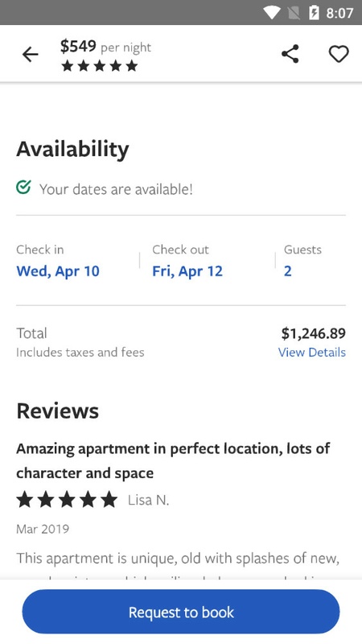Viewport: 362px width, 644px height.
Task: Share this listing via share icon
Action: click(290, 54)
